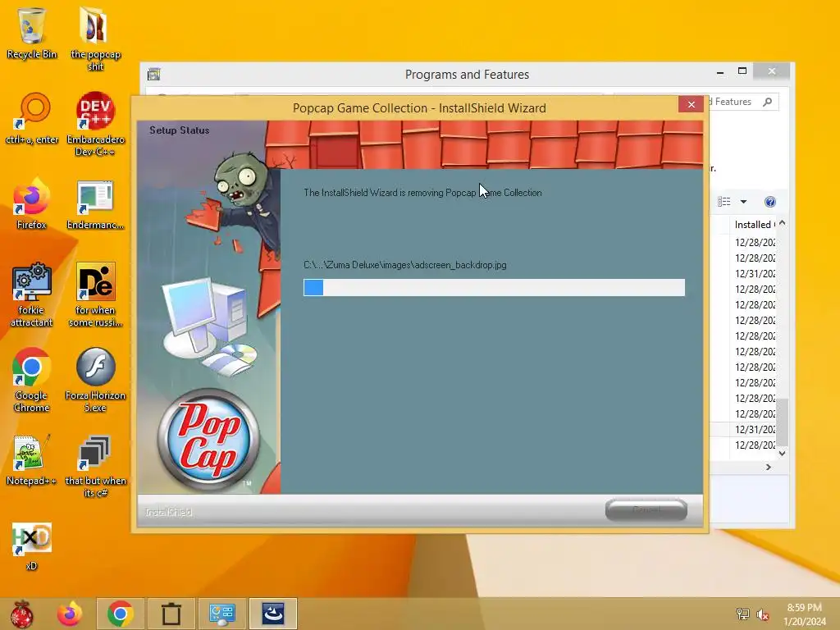Select the 'ctrl+a, enter' desktop shortcut
The height and width of the screenshot is (630, 840).
32,119
